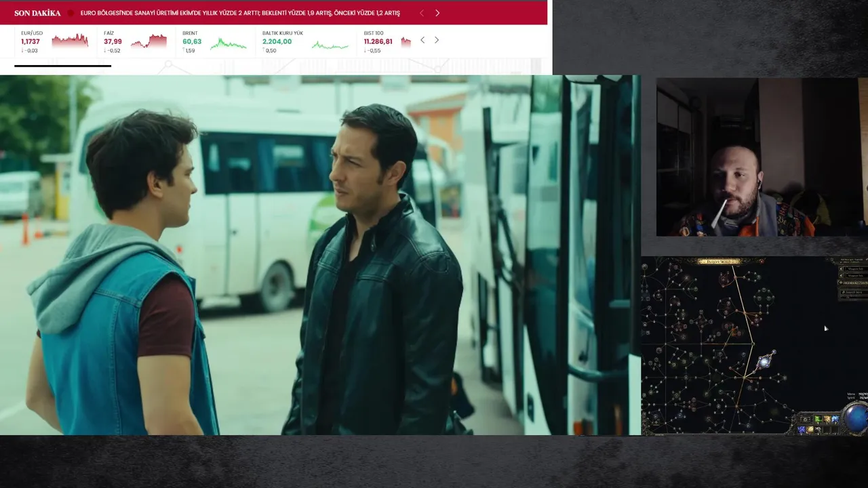
Task: Open the EUR/USD red sparkline chart
Action: (x=70, y=41)
